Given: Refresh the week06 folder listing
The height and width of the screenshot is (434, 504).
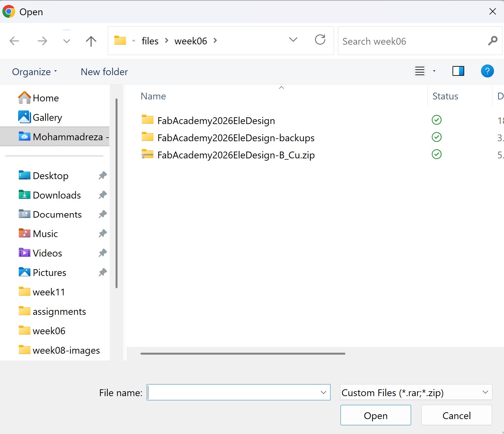Looking at the screenshot, I should [x=320, y=40].
